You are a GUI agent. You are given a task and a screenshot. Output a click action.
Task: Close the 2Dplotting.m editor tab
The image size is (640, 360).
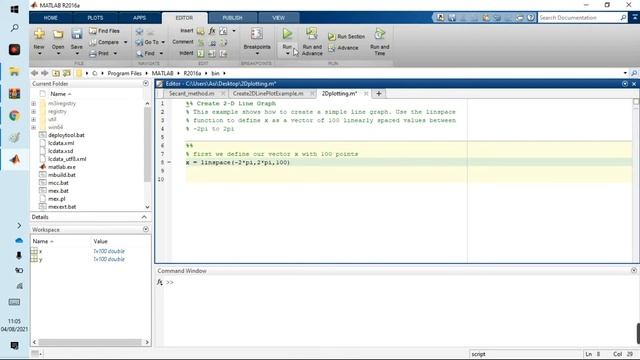pos(366,93)
